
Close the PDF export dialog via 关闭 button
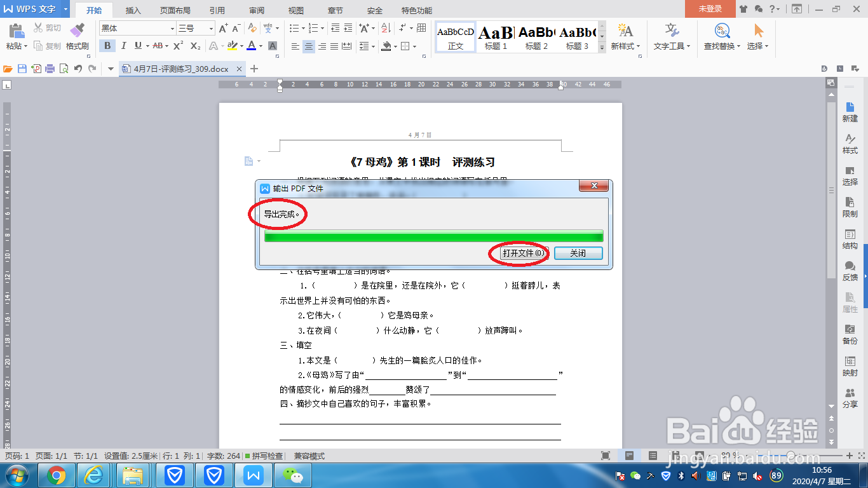tap(578, 253)
